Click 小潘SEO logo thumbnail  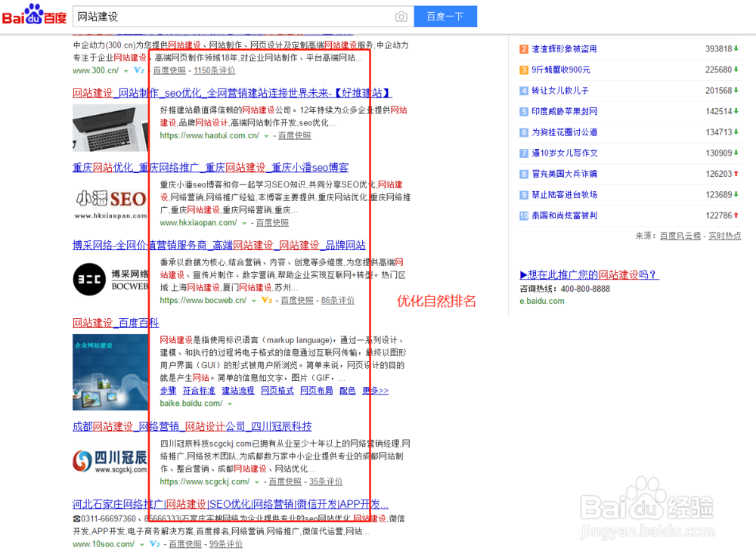(x=110, y=204)
